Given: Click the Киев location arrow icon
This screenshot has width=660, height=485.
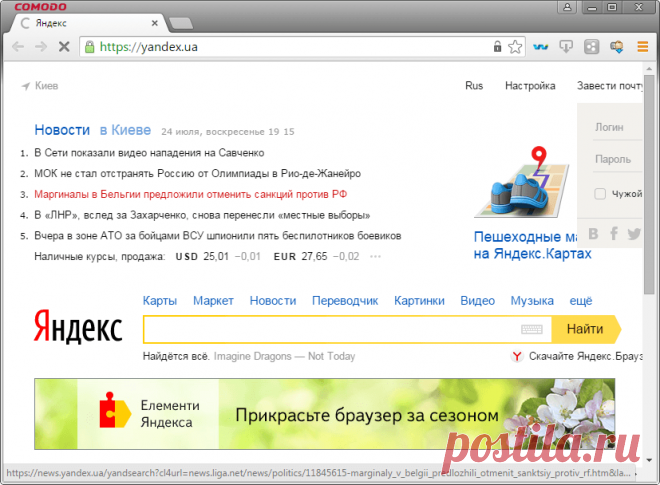Looking at the screenshot, I should pos(26,86).
